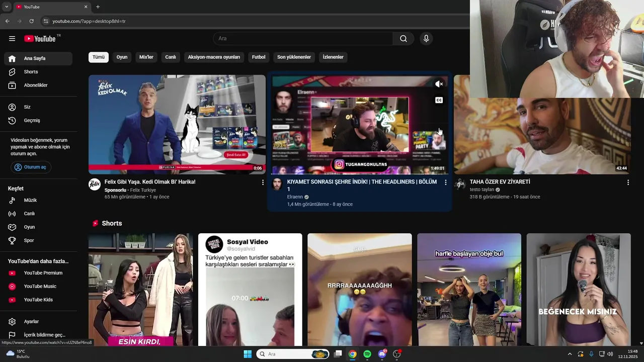Select the Mix'ler filter chip
Image resolution: width=644 pixels, height=362 pixels.
(x=146, y=57)
